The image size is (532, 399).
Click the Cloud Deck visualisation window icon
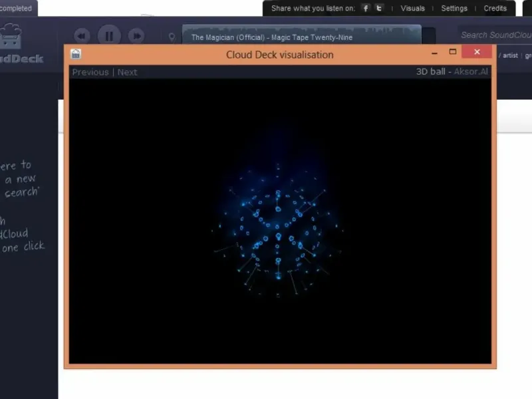pos(76,54)
